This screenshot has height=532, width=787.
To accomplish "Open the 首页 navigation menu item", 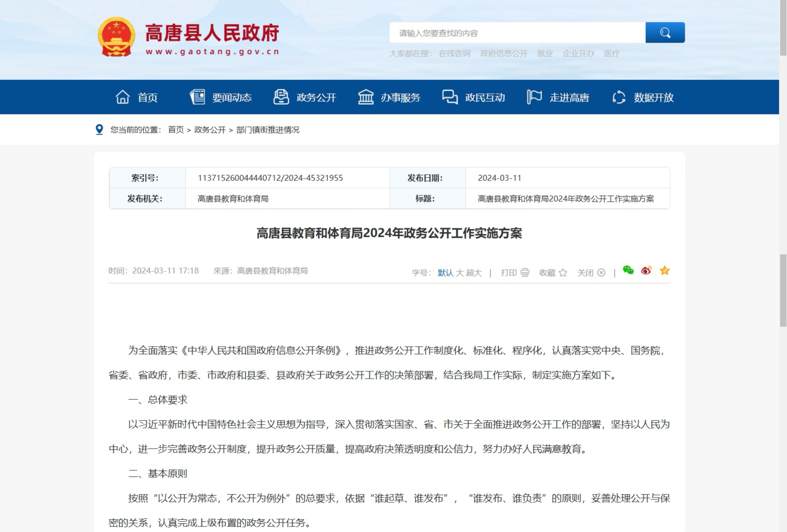I will click(x=148, y=98).
